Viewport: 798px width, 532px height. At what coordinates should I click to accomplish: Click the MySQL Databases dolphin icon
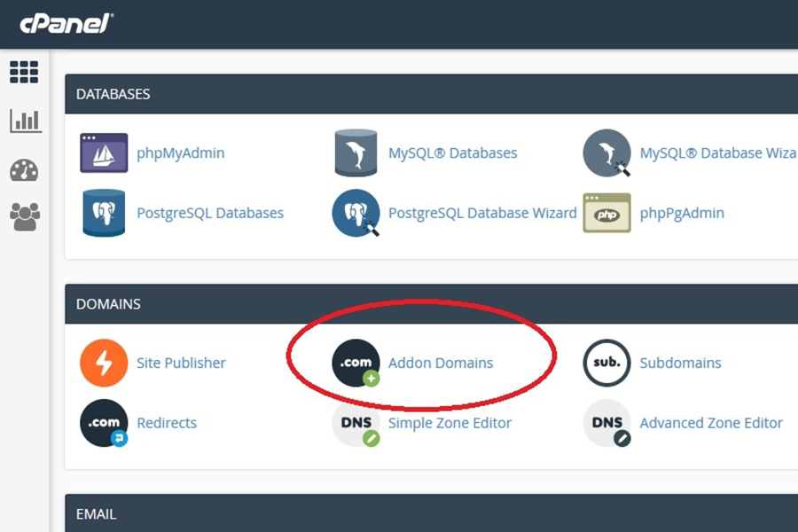click(x=356, y=153)
